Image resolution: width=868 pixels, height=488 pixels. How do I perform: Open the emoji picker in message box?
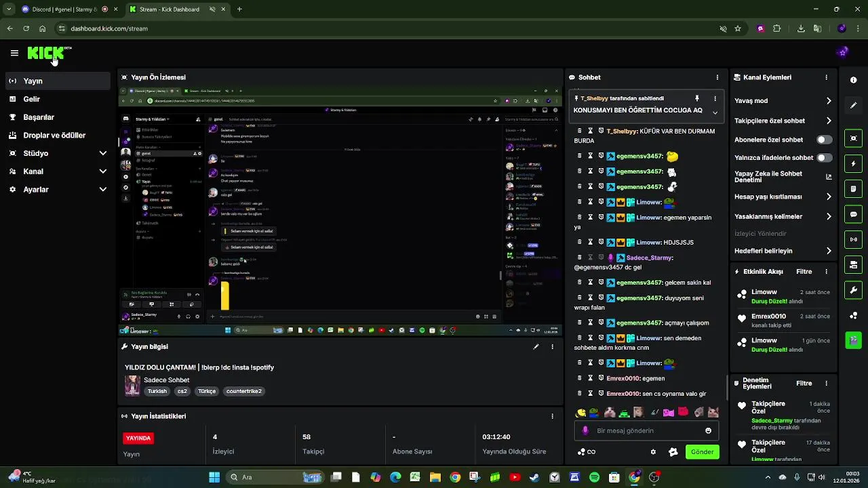[708, 430]
